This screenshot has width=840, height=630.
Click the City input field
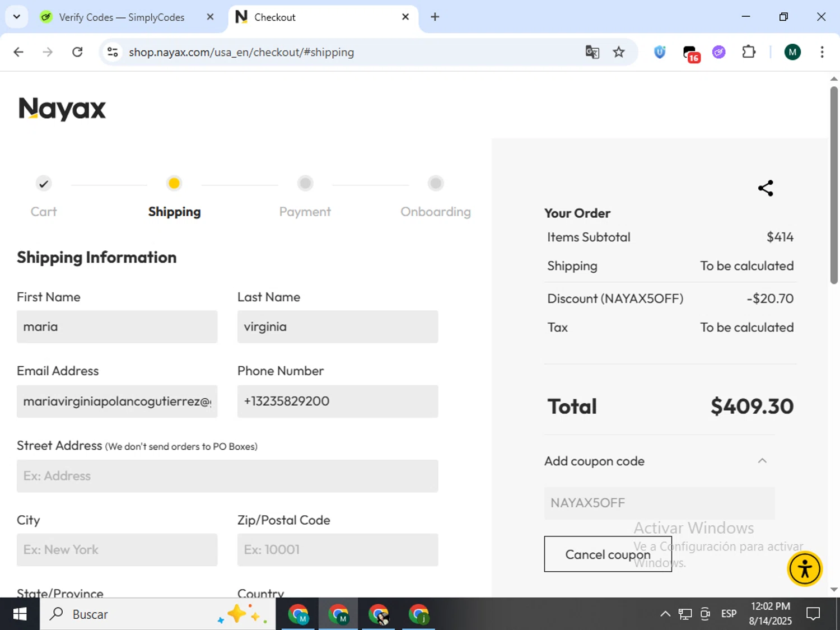click(117, 550)
